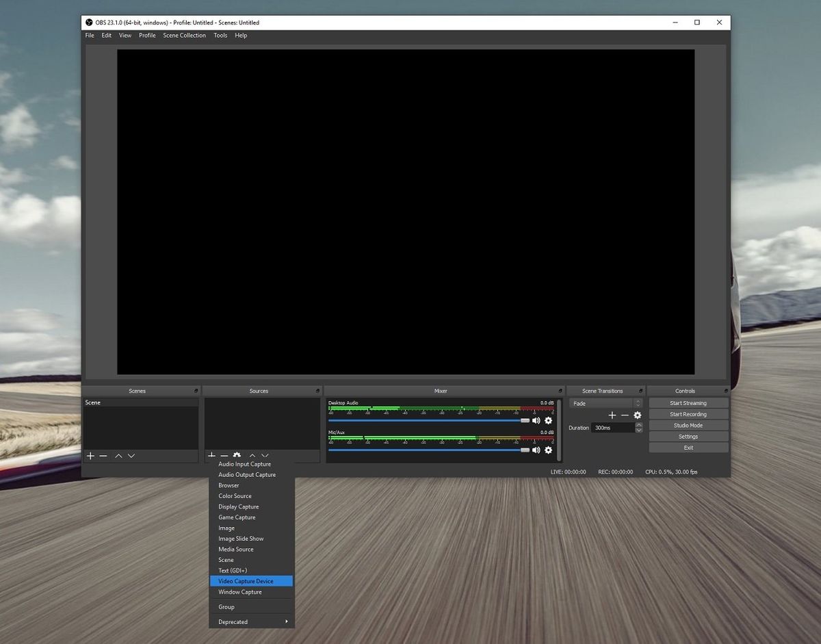Click the Start Streaming button
The image size is (821, 644).
click(x=688, y=402)
